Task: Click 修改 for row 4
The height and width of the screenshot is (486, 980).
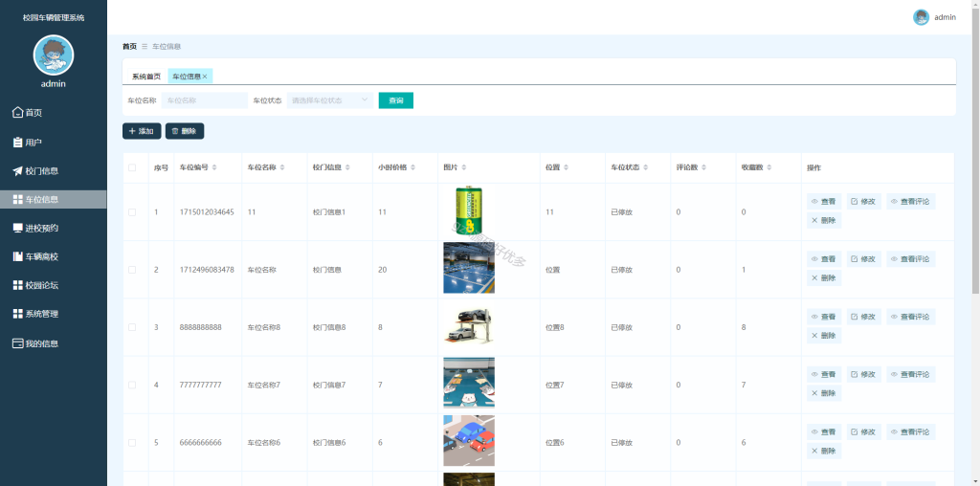Action: click(864, 374)
